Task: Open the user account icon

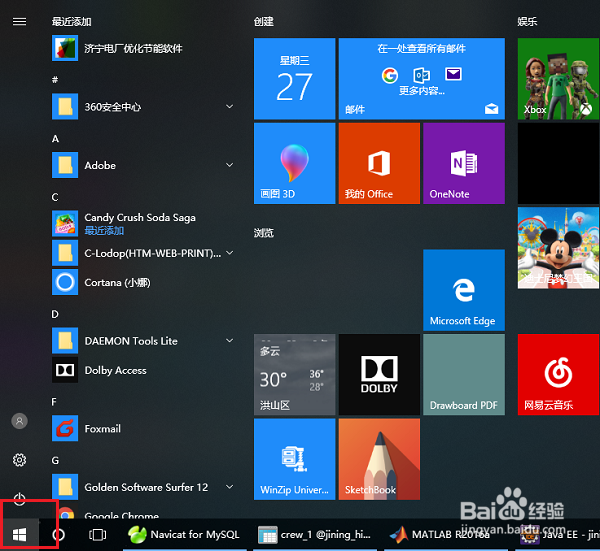Action: (20, 421)
